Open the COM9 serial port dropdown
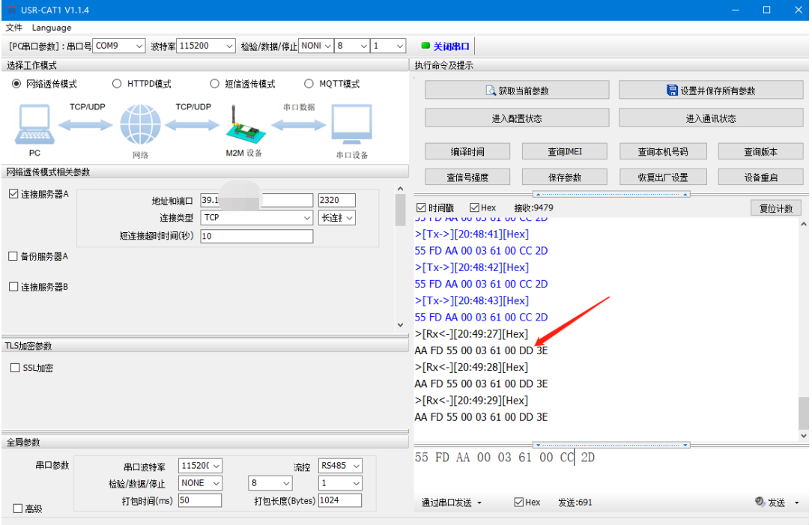The image size is (812, 525). [x=119, y=46]
